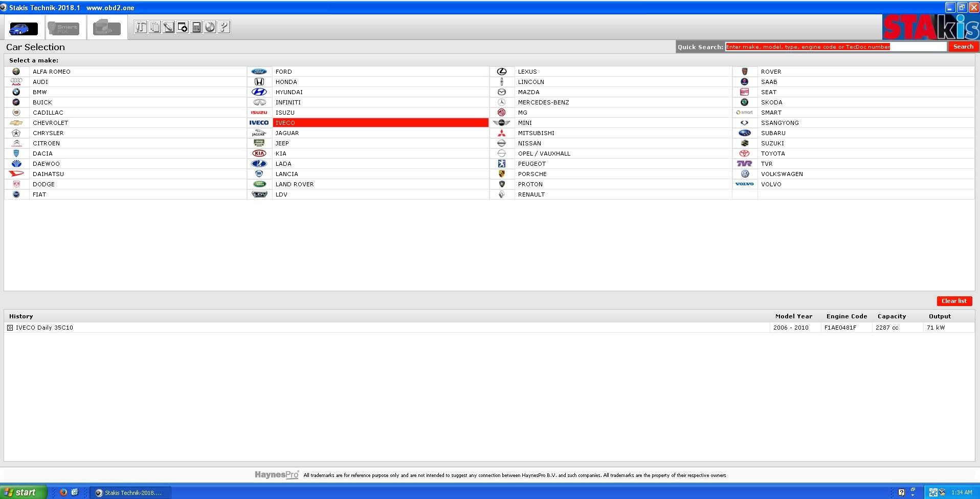Select the Chevrolet bowtie logo
Screen dimensions: 980x499
pos(16,123)
